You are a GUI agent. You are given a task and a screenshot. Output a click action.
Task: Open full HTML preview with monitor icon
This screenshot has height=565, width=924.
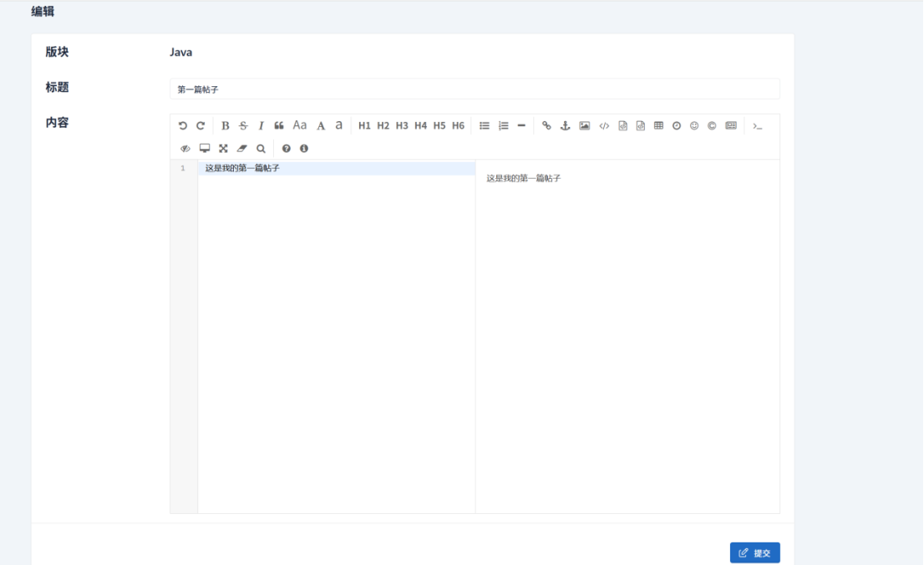(x=205, y=149)
